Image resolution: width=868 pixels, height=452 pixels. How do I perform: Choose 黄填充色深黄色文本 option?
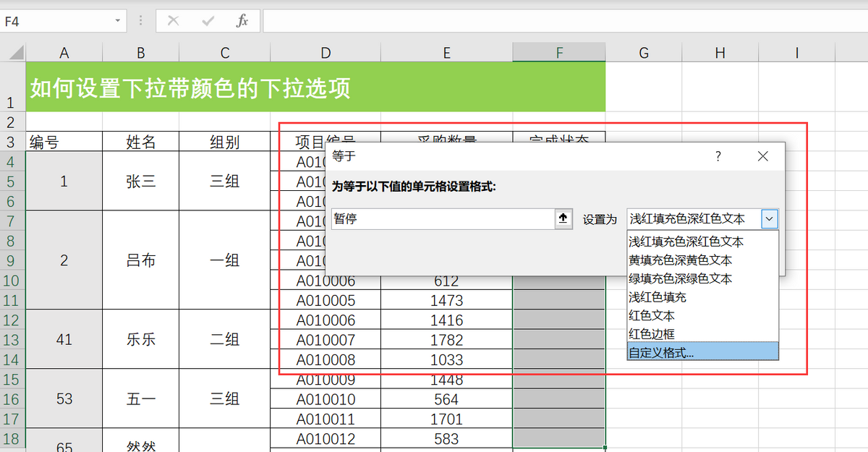[x=702, y=260]
